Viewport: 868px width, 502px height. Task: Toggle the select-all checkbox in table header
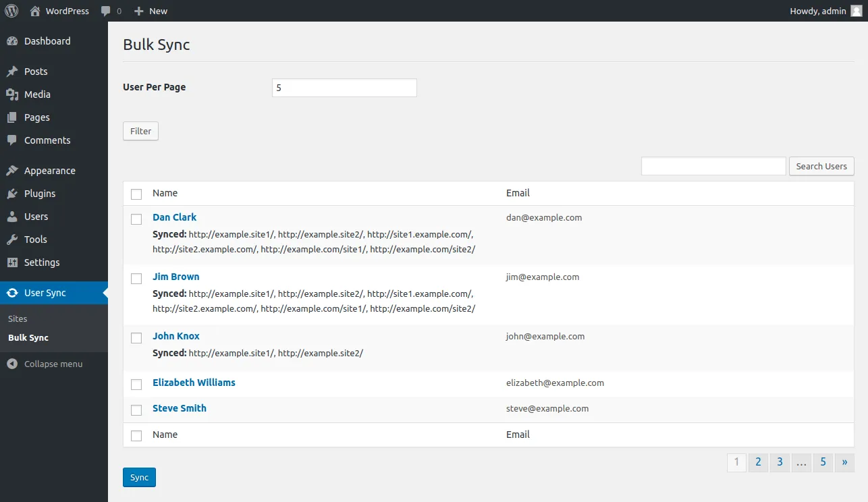coord(136,194)
